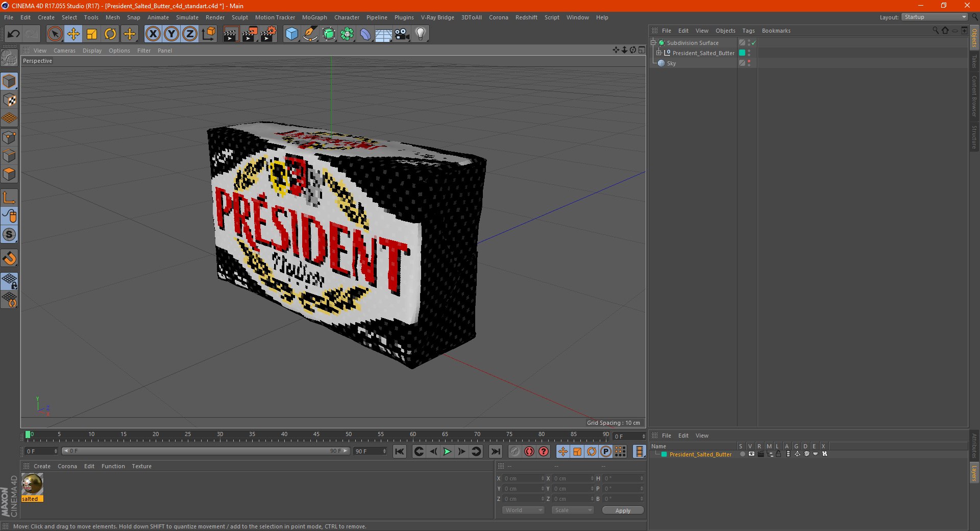The height and width of the screenshot is (531, 980).
Task: Activate the Rotate tool
Action: pyautogui.click(x=110, y=34)
